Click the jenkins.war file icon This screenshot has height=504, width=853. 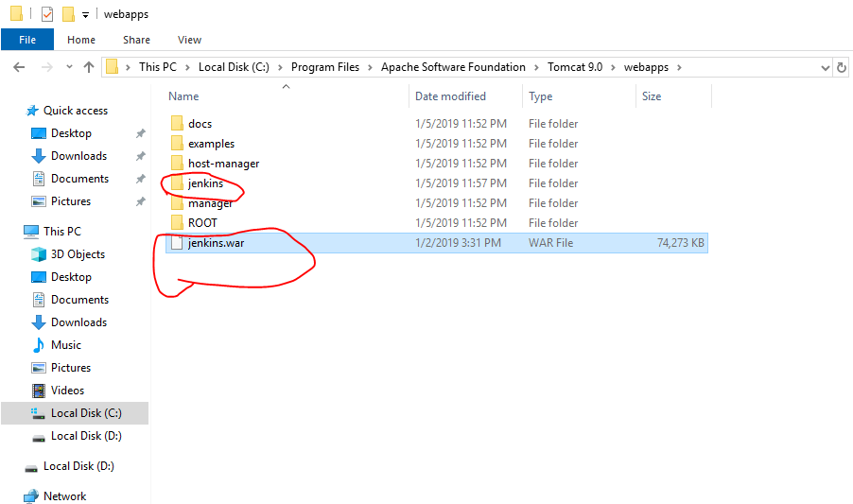[177, 243]
